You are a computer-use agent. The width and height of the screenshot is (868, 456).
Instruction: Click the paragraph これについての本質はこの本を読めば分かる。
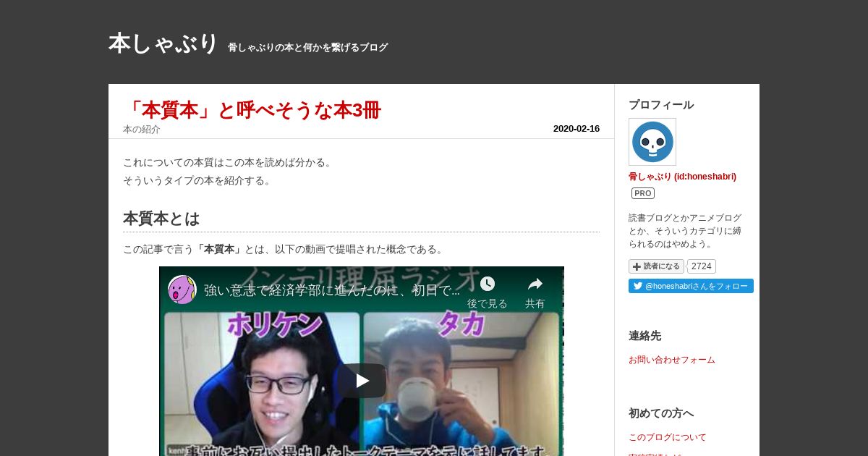229,162
